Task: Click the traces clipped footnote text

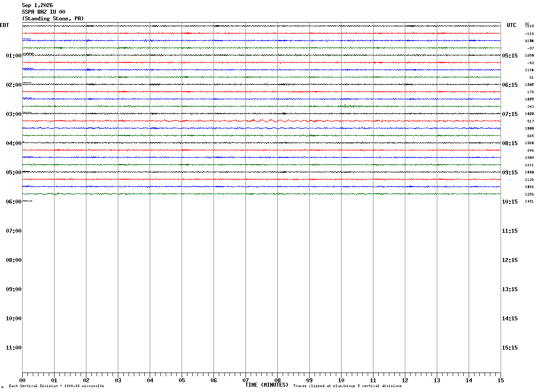Action: (347, 386)
